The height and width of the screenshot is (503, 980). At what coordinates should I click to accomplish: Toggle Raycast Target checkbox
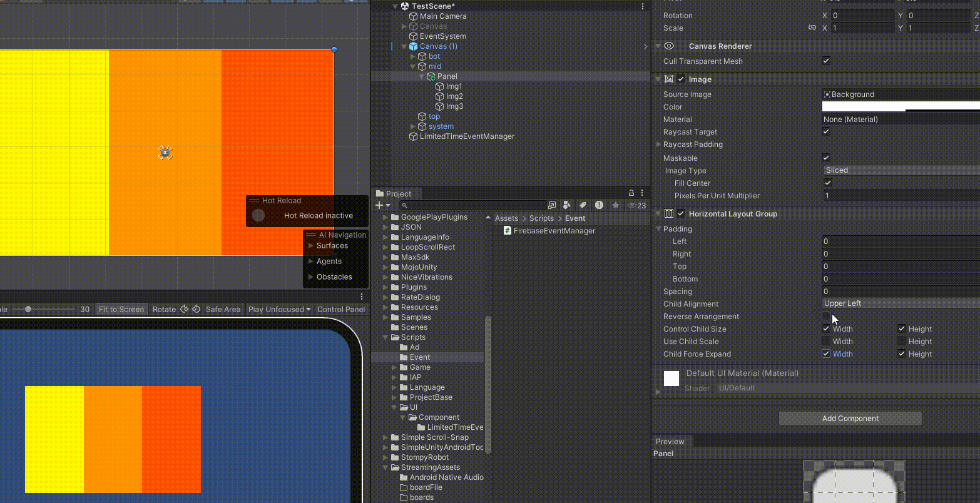point(826,132)
